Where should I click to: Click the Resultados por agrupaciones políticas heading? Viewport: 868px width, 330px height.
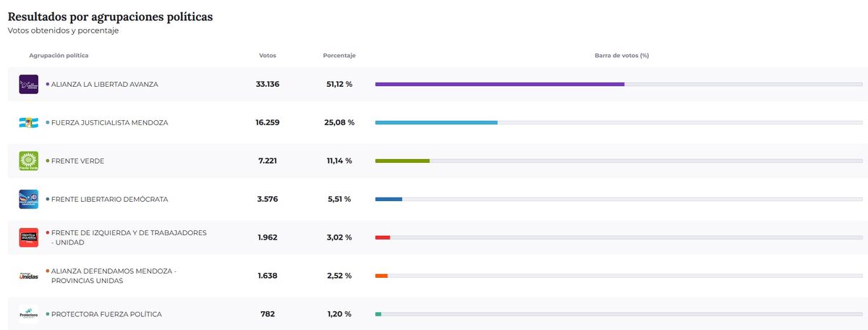110,16
